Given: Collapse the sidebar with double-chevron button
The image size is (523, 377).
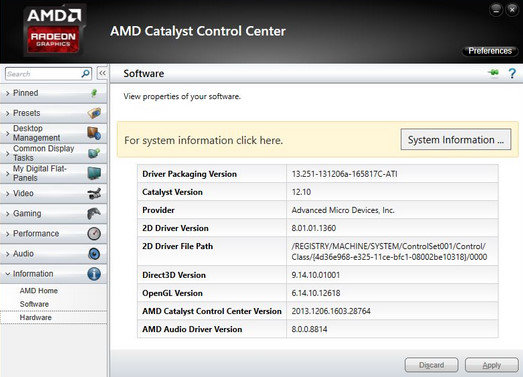Looking at the screenshot, I should [102, 73].
